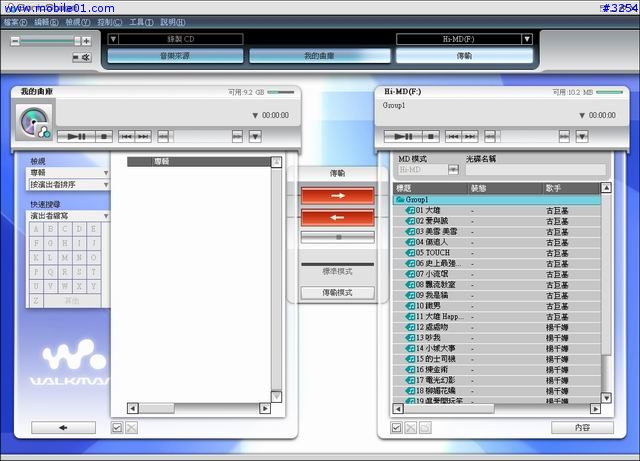Open the 檢視 menu
Screen dimensions: 640x461
pos(78,22)
